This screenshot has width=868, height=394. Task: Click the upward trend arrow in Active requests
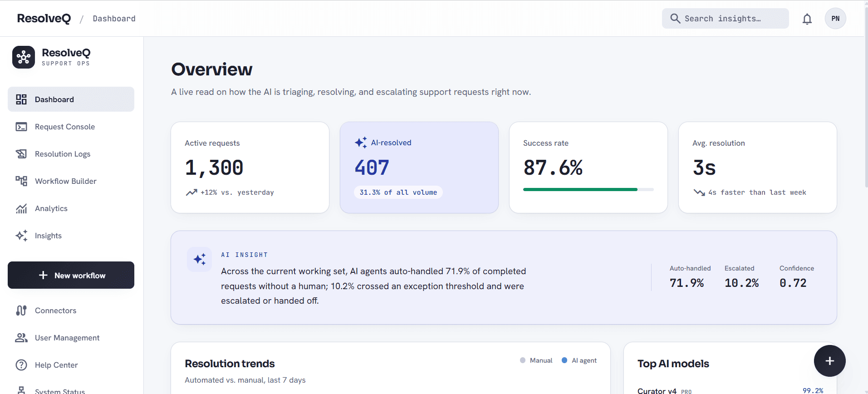click(x=191, y=192)
